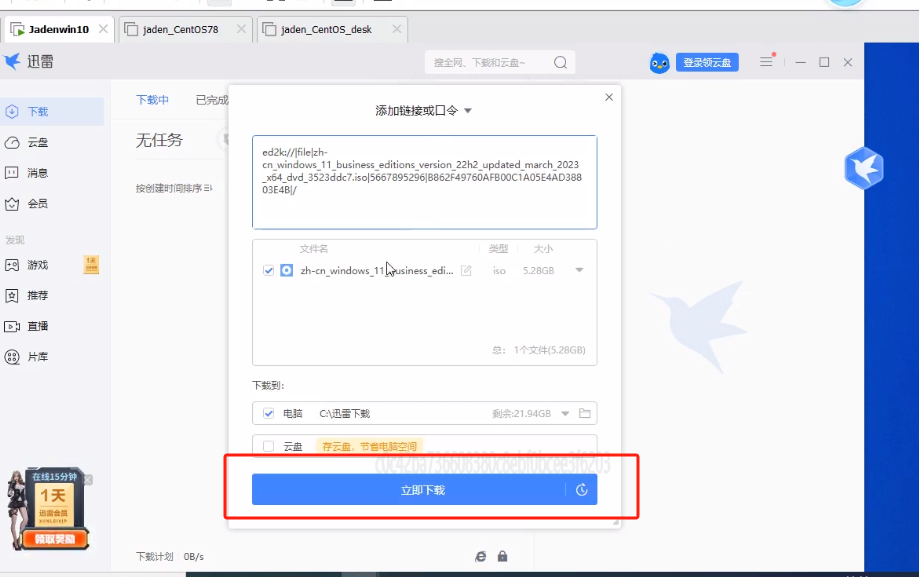Click the scheduled download clock icon

[581, 490]
